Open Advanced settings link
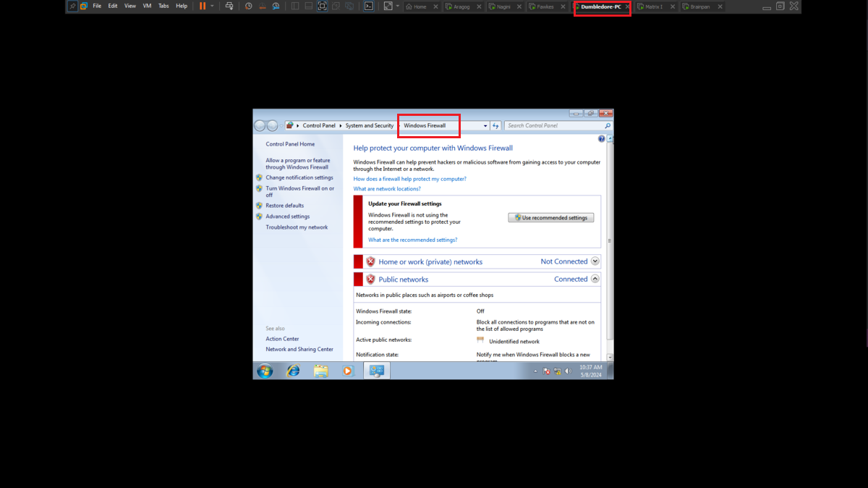The height and width of the screenshot is (488, 868). pos(287,216)
